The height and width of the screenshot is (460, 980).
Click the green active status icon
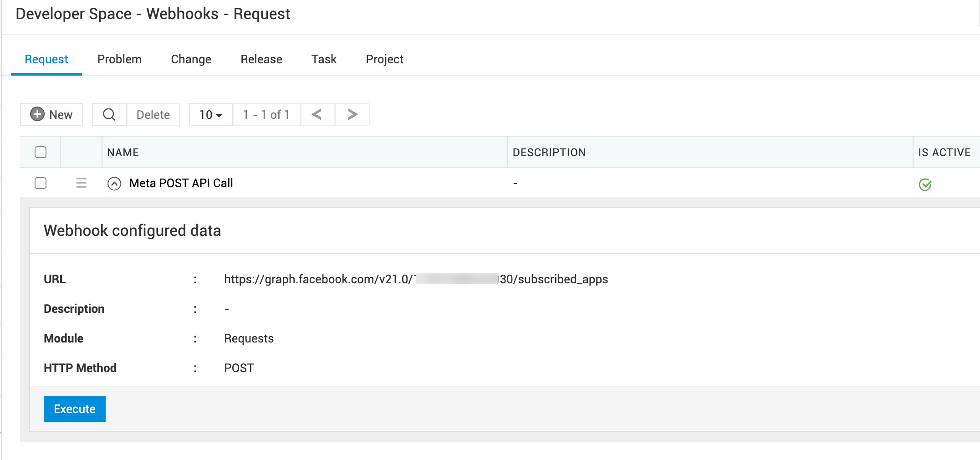coord(925,184)
